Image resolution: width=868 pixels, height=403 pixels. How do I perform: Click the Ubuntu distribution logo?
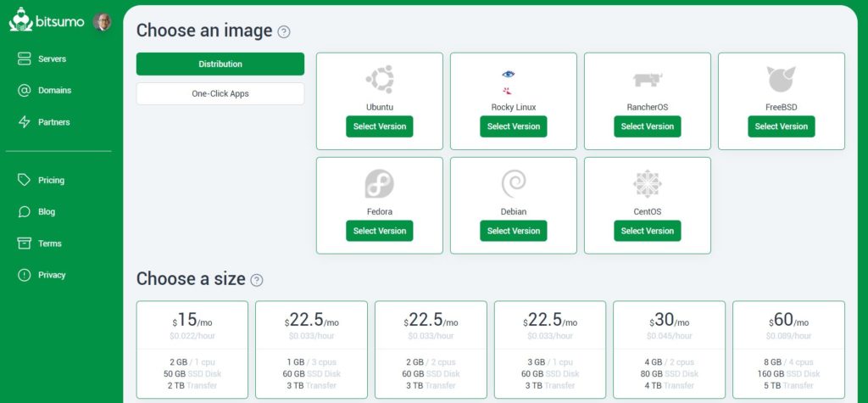point(380,79)
